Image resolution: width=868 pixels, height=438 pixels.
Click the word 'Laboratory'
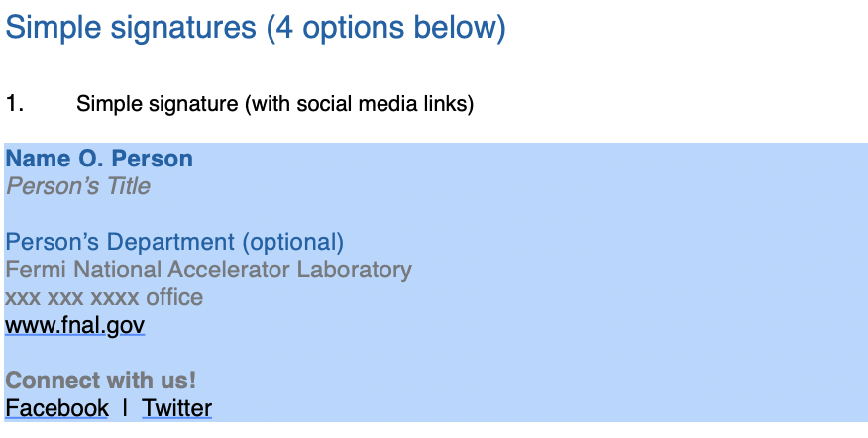click(x=355, y=270)
